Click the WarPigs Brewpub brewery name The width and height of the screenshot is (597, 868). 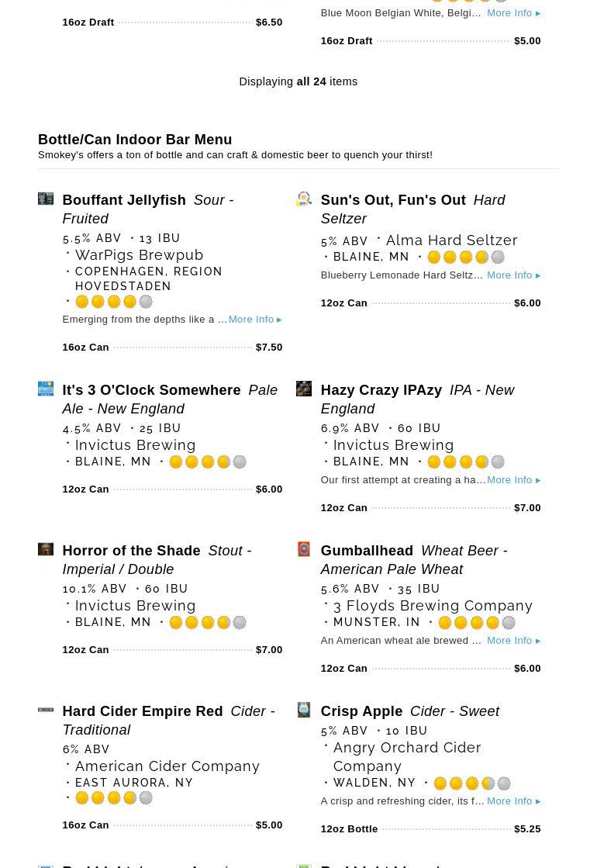pyautogui.click(x=139, y=255)
